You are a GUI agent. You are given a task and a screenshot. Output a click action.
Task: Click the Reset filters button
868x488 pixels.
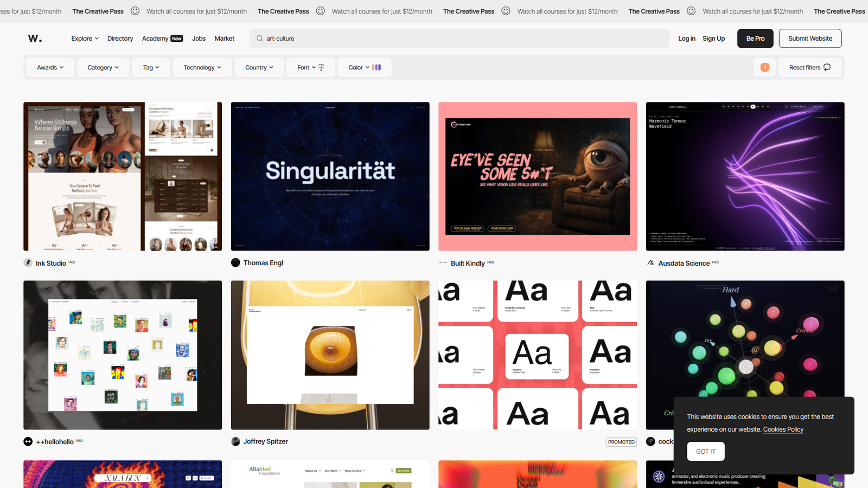coord(810,67)
